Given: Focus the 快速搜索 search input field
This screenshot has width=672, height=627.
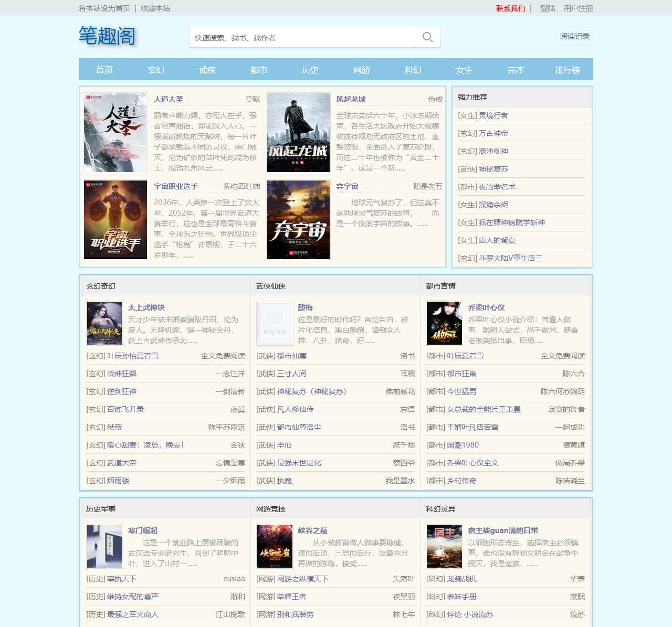Looking at the screenshot, I should (302, 37).
